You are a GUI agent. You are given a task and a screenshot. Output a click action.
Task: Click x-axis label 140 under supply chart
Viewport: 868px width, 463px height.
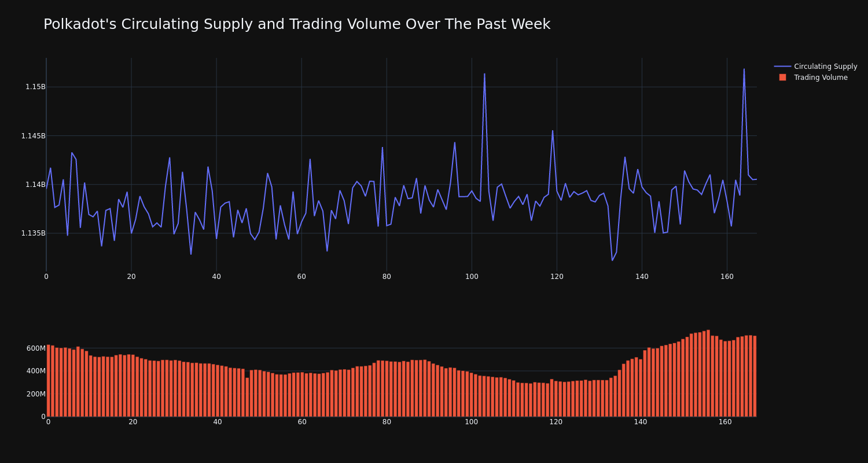642,277
